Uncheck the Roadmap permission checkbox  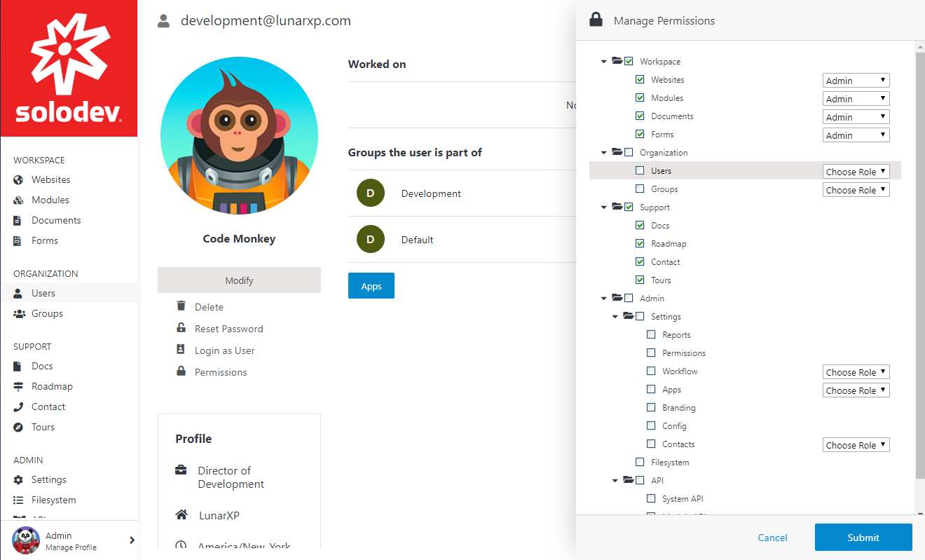pos(640,244)
